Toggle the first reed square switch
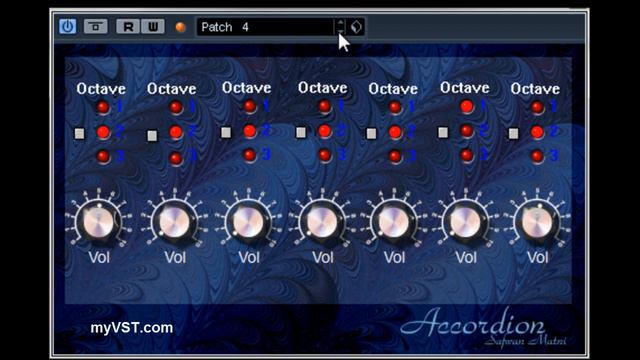Viewport: 640px width, 360px height. click(x=80, y=133)
